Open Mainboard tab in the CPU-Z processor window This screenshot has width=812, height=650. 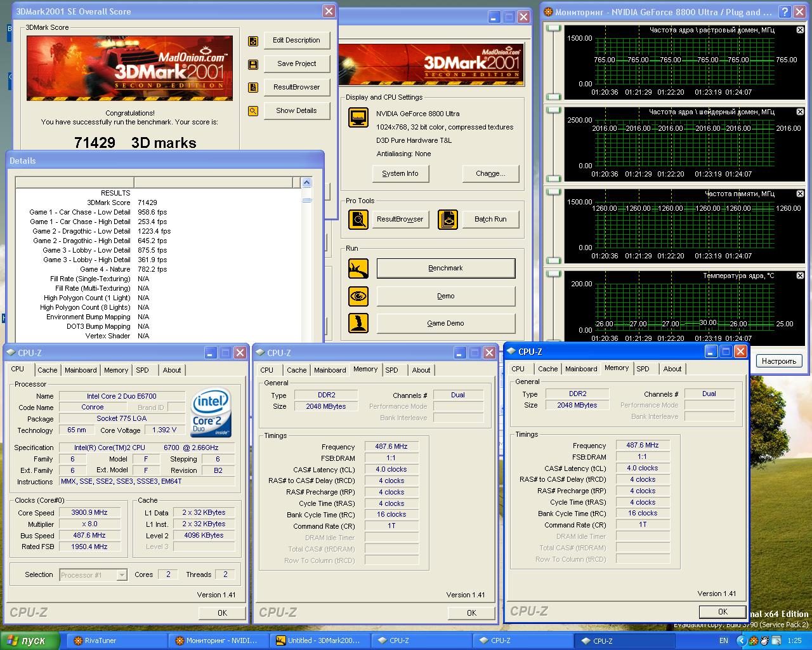(x=81, y=370)
